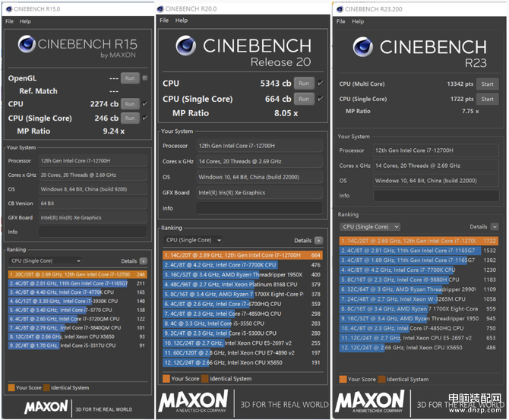Open the R23 ranking CPU (Single Core) dropdown
The image size is (509, 420).
370,226
